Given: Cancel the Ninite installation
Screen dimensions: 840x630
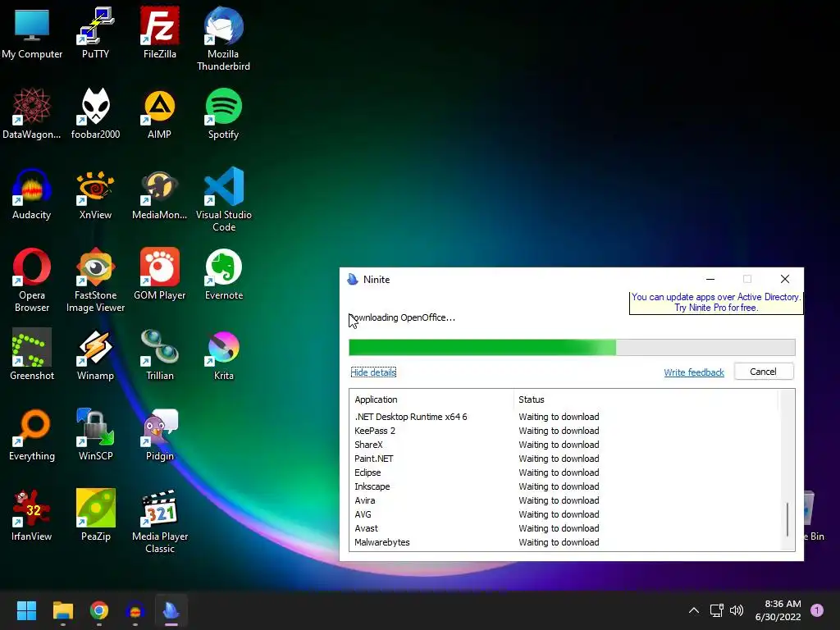Looking at the screenshot, I should 764,372.
